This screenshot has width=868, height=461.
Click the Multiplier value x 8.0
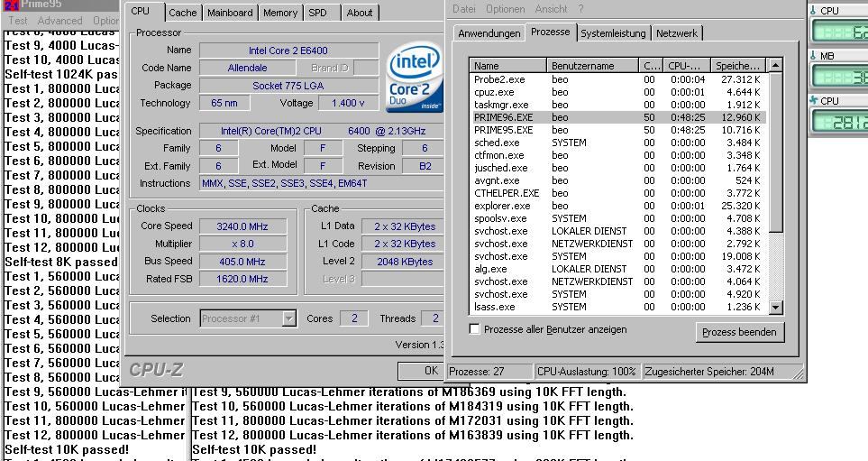242,244
